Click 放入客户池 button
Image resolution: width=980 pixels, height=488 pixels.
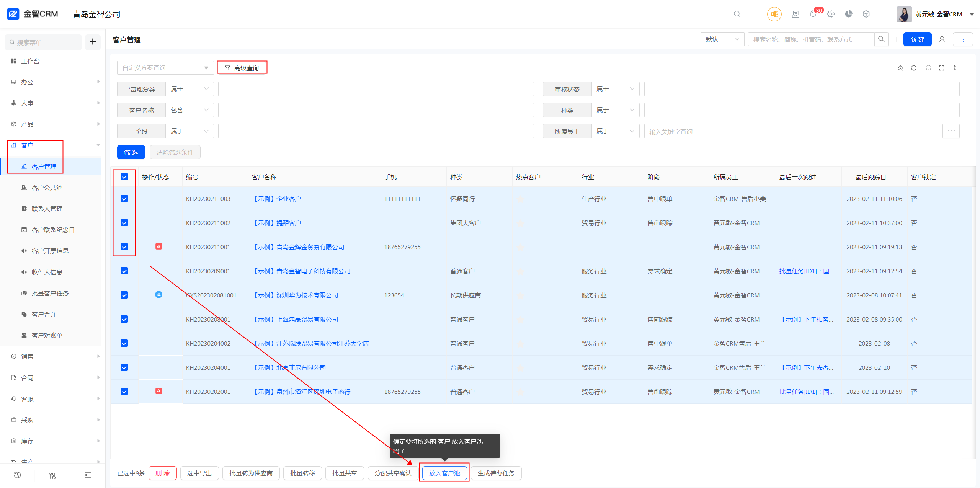pyautogui.click(x=444, y=473)
